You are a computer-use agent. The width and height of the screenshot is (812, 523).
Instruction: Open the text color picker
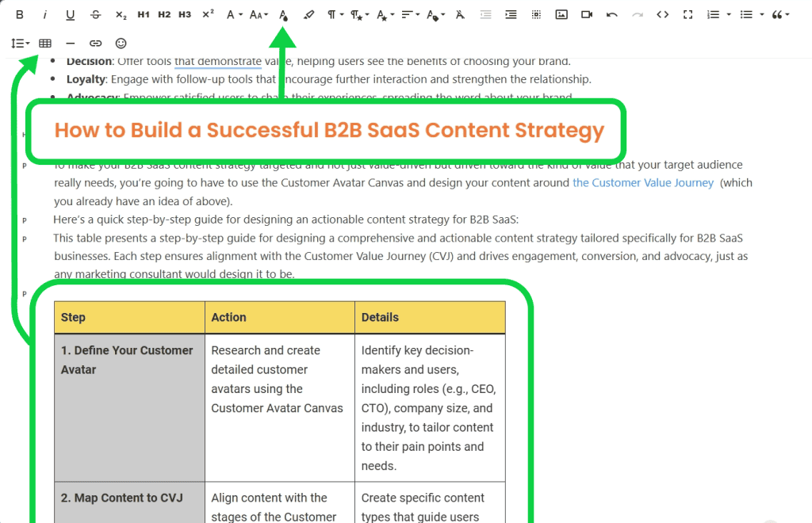coord(283,14)
